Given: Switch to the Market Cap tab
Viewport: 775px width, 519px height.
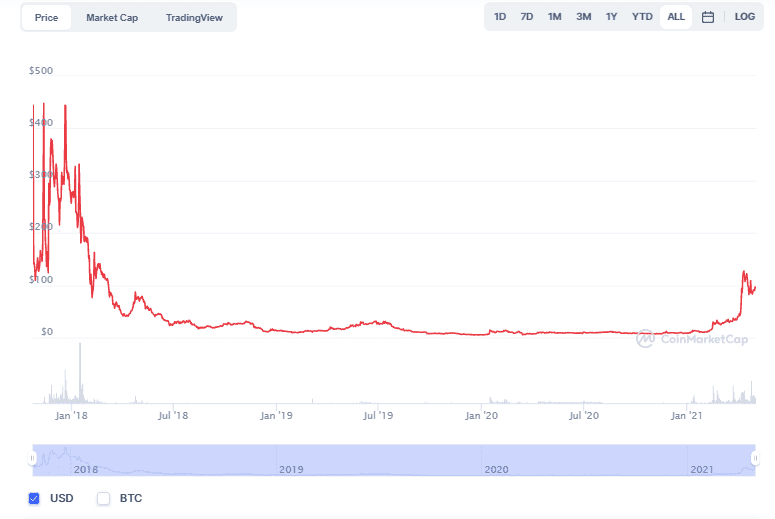Looking at the screenshot, I should point(112,18).
